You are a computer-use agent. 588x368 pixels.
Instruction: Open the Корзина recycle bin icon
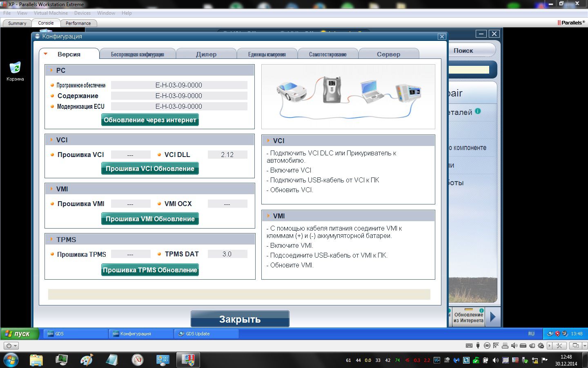pos(15,71)
